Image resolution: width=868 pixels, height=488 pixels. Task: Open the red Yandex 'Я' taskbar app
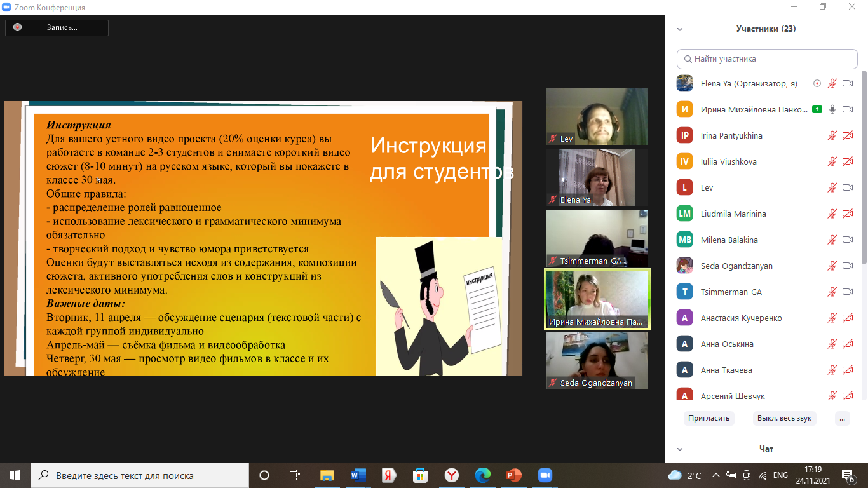point(389,475)
